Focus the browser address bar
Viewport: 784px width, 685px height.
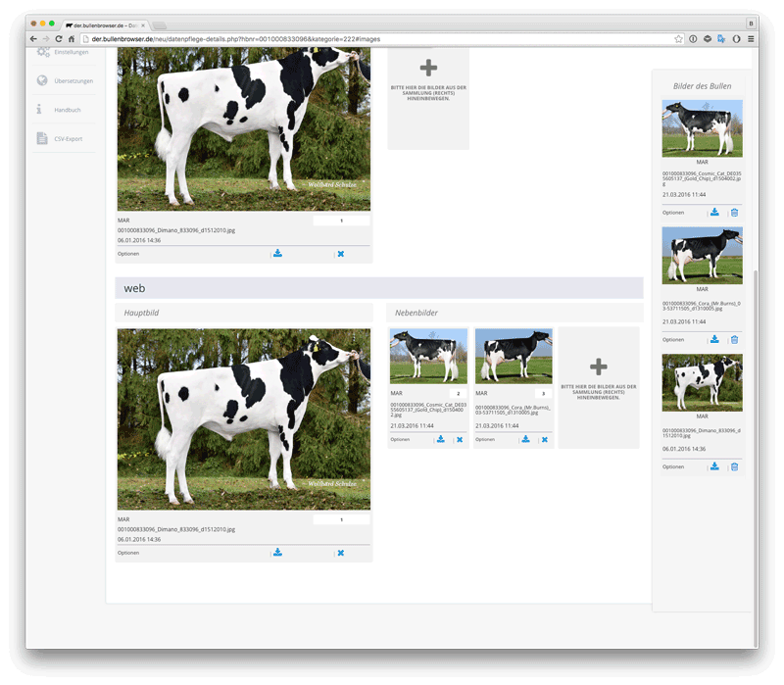click(372, 38)
